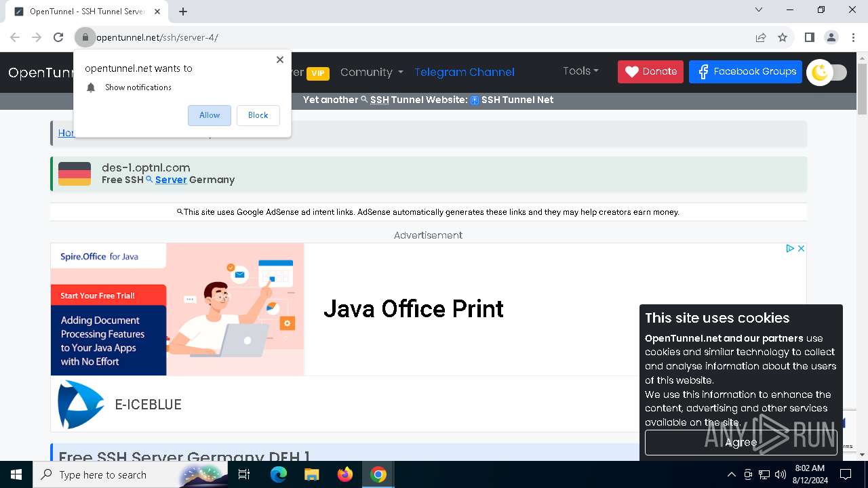Open a new browser tab
Viewport: 868px width, 488px height.
(x=183, y=12)
